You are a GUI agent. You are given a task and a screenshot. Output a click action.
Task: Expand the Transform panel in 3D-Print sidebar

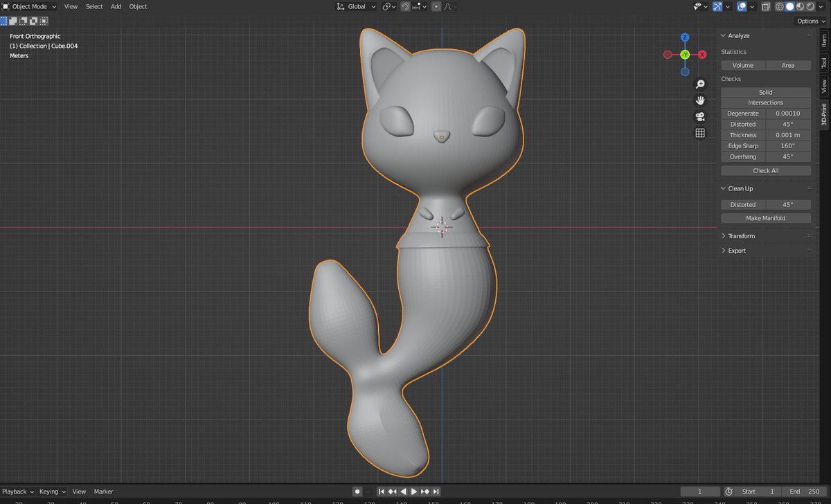[x=742, y=235]
